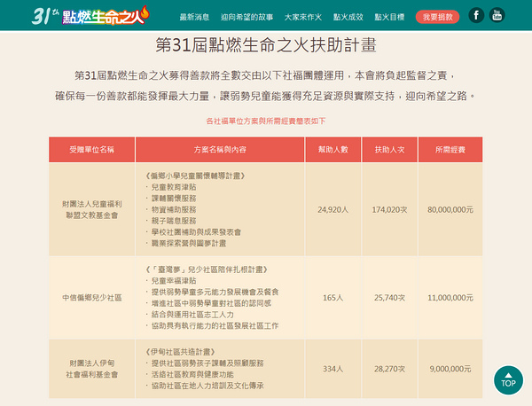Click the 兒童幸福津貼 bullet

(x=174, y=281)
